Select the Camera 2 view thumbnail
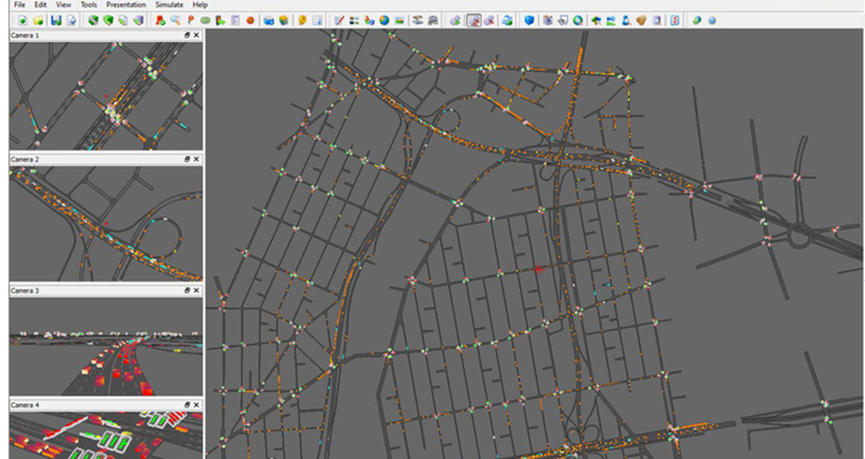The height and width of the screenshot is (459, 865). point(106,223)
